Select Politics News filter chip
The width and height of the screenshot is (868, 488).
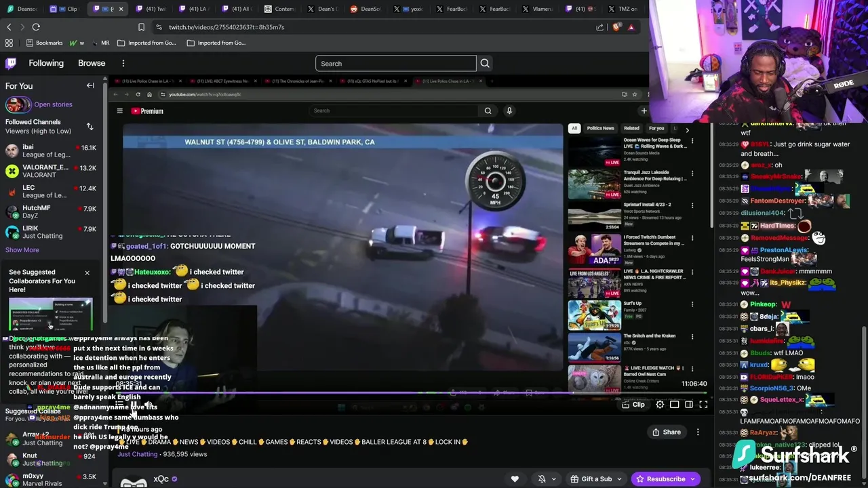pyautogui.click(x=600, y=128)
